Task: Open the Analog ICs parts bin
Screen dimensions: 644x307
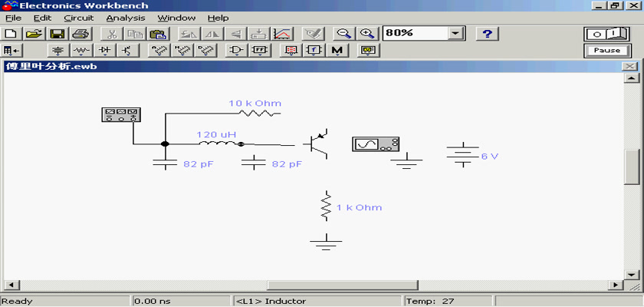Action: [x=158, y=51]
